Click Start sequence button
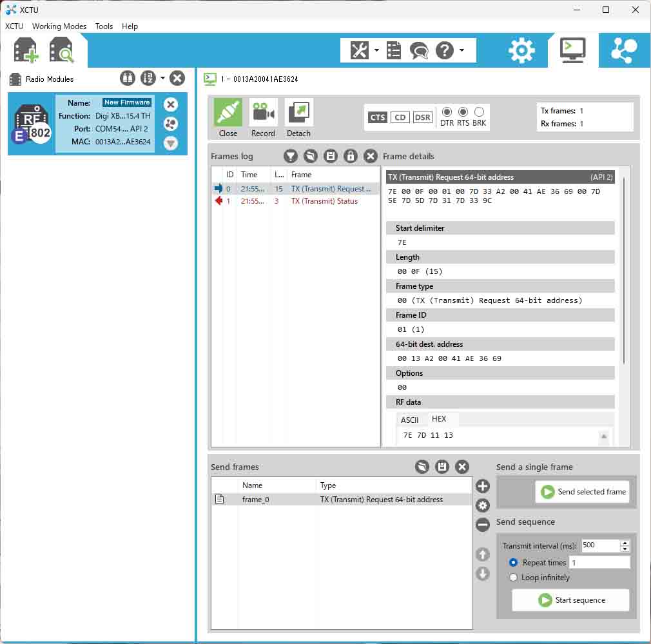The height and width of the screenshot is (644, 651). pos(571,600)
